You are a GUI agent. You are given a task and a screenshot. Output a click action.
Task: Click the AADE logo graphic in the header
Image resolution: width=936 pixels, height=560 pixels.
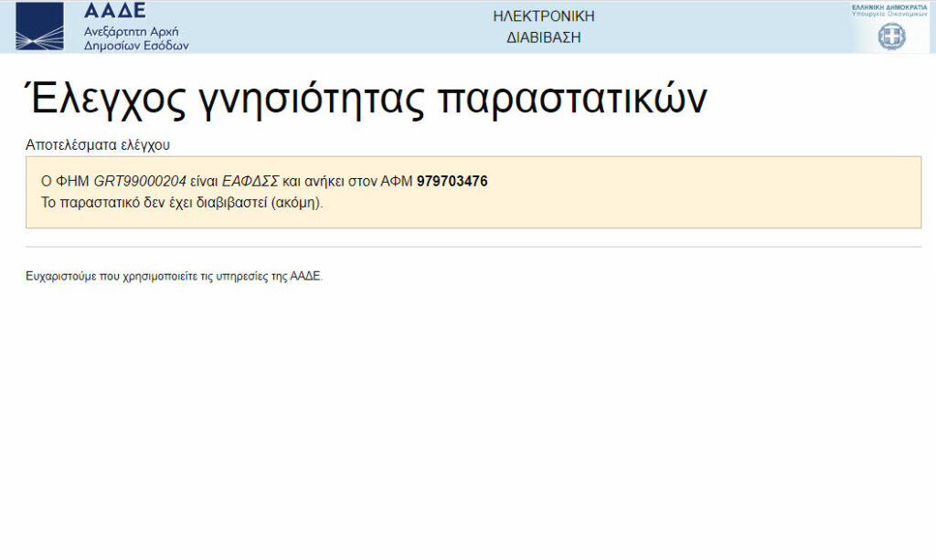pyautogui.click(x=40, y=26)
